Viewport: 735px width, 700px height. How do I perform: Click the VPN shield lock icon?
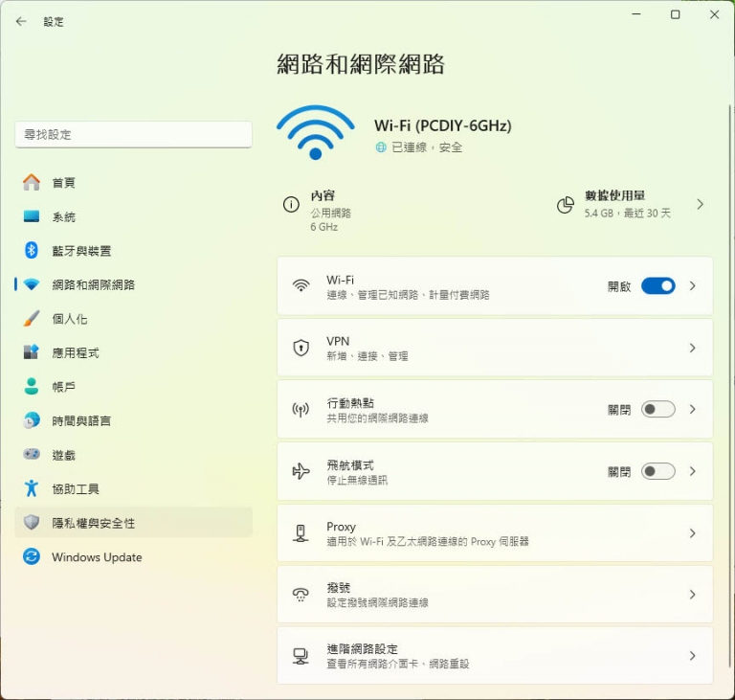(x=301, y=348)
